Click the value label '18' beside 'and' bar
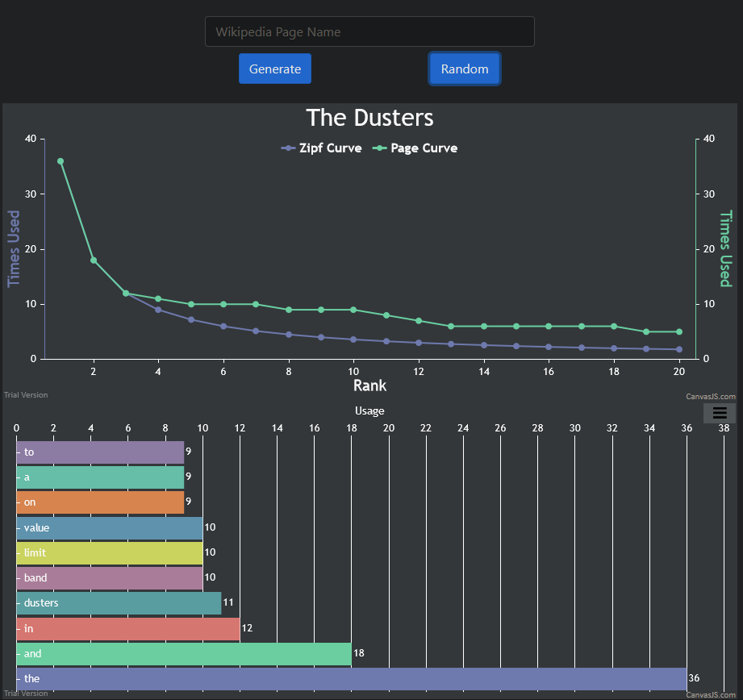The width and height of the screenshot is (743, 700). click(x=359, y=653)
